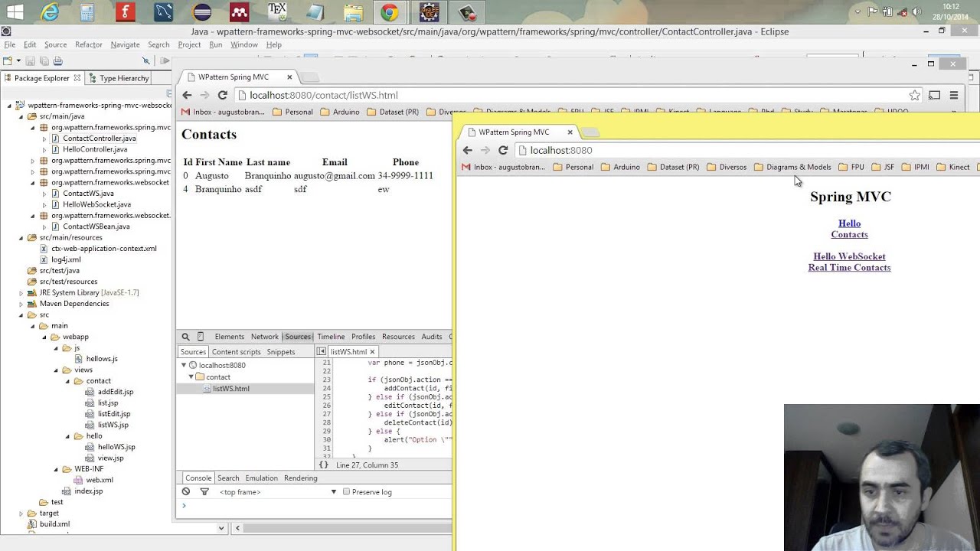The width and height of the screenshot is (980, 551).
Task: Open the Hello WebSocket link
Action: point(849,256)
